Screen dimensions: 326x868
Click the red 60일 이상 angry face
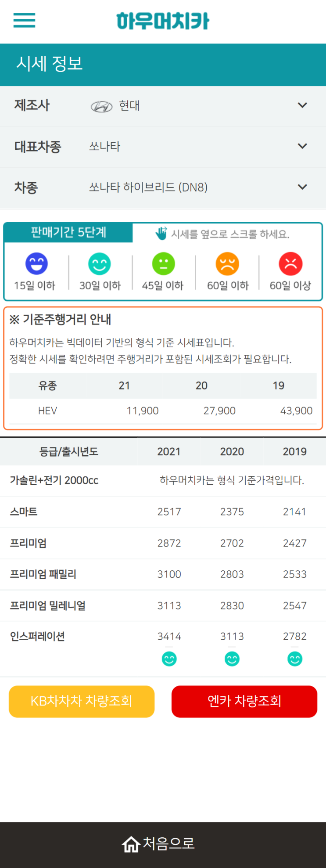tap(290, 264)
